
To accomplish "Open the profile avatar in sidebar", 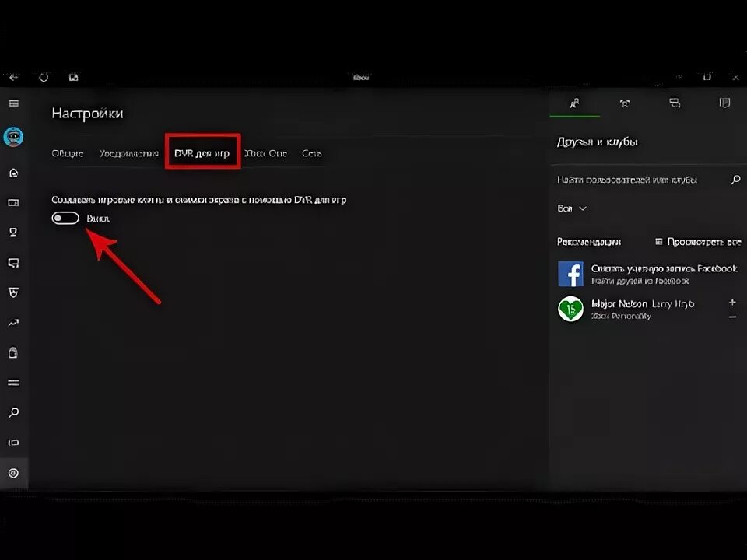I will pos(13,137).
